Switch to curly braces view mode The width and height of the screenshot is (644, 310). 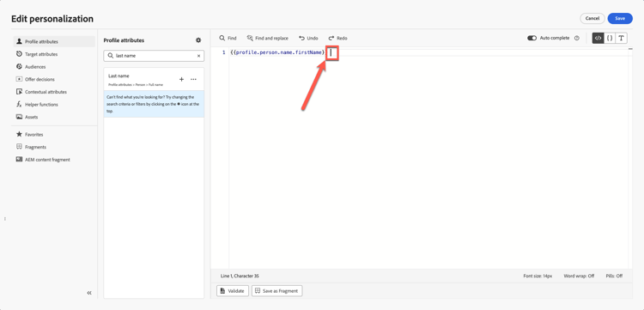pyautogui.click(x=610, y=38)
